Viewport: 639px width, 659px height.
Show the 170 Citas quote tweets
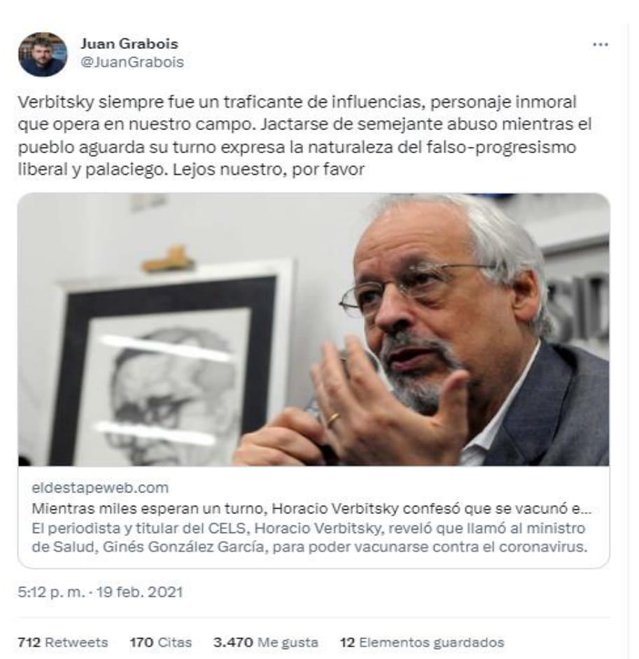tap(161, 642)
